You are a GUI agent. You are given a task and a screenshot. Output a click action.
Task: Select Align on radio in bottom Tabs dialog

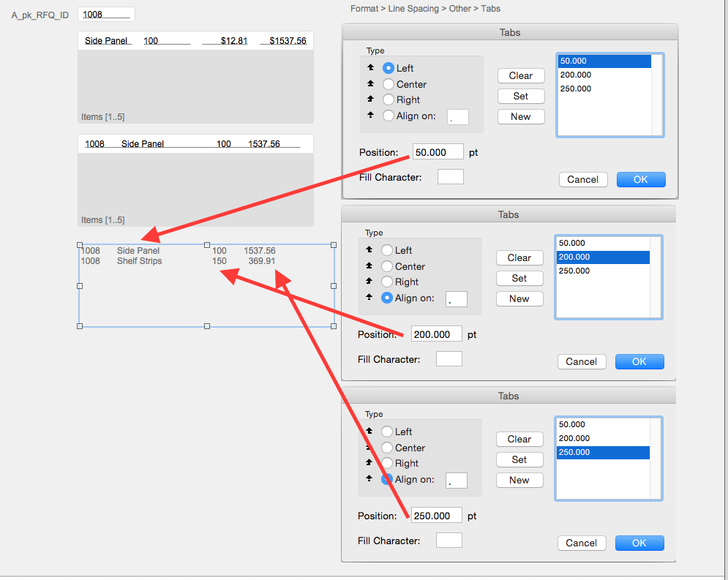click(x=387, y=479)
